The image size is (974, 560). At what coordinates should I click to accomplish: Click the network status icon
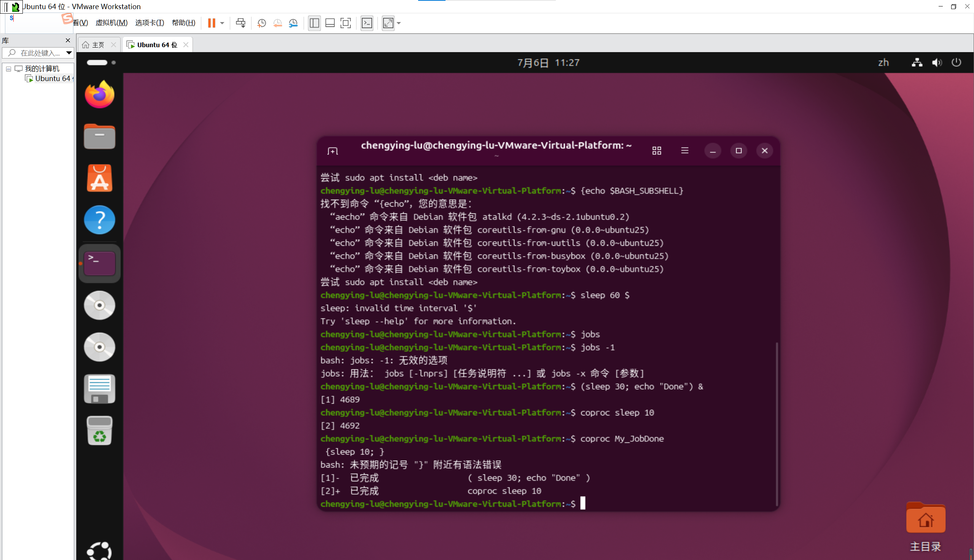click(x=917, y=63)
